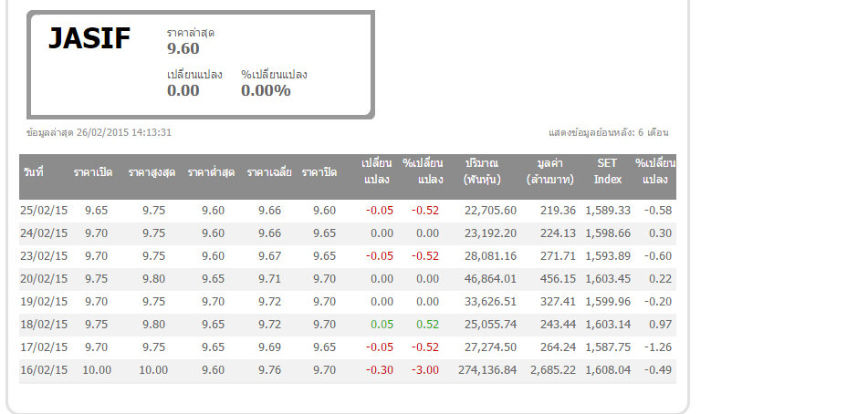The width and height of the screenshot is (868, 414).
Task: Click the ราคาสูงสุด column header
Action: click(152, 172)
